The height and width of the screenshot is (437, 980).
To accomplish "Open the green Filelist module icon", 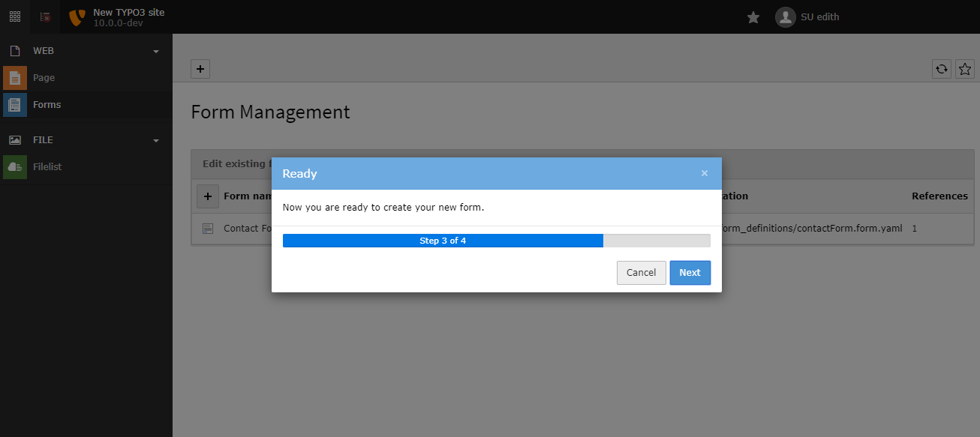I will [x=14, y=166].
